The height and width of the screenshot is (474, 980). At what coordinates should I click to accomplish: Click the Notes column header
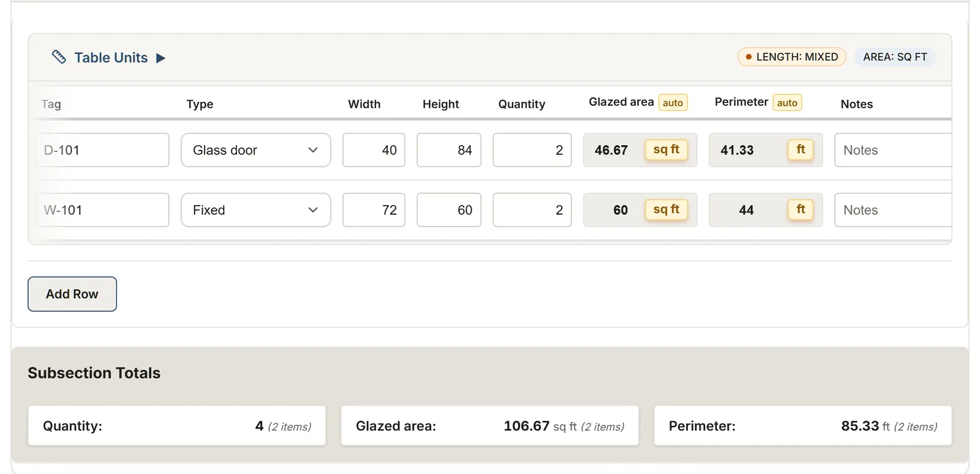pyautogui.click(x=857, y=104)
